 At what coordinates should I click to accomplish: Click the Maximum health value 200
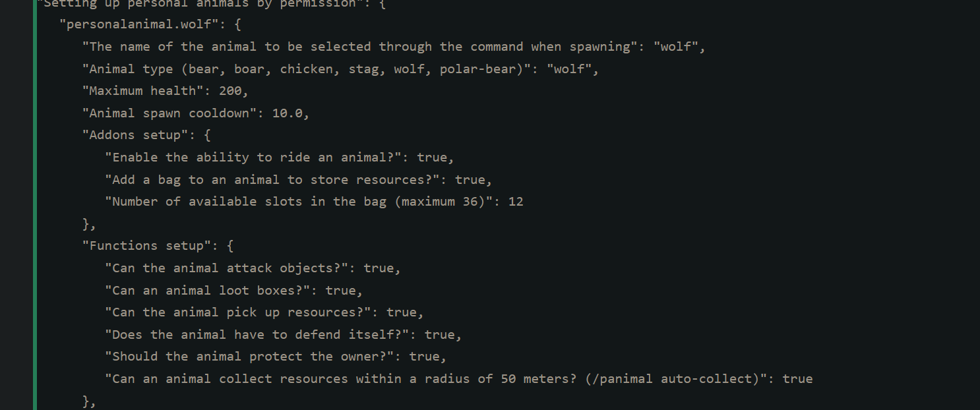[230, 91]
